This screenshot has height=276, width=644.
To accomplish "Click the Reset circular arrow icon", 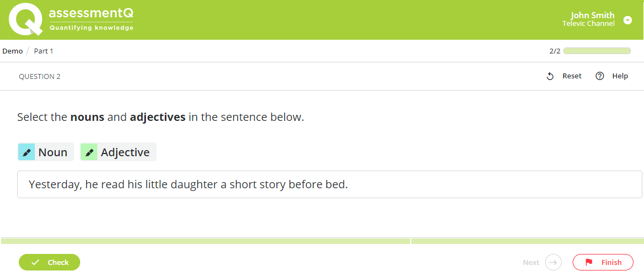I will (x=550, y=76).
